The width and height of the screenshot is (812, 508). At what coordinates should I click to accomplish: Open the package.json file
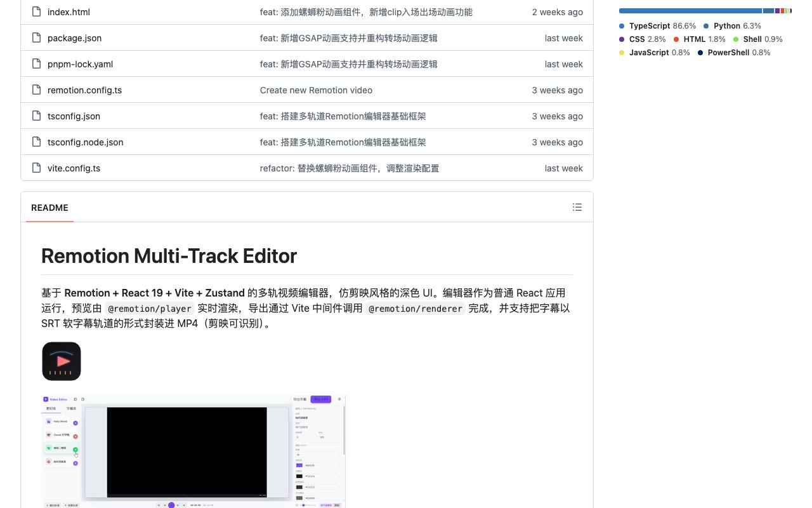(x=74, y=38)
